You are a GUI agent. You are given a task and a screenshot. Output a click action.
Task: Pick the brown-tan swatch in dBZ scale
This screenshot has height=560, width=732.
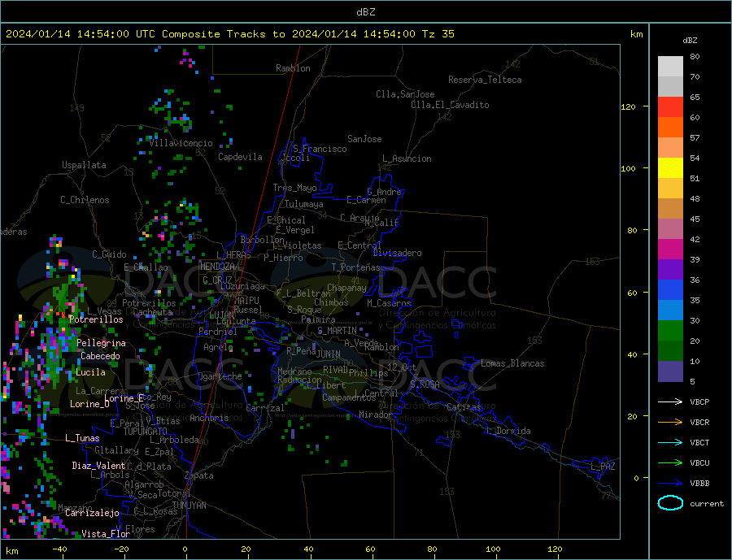tap(670, 209)
